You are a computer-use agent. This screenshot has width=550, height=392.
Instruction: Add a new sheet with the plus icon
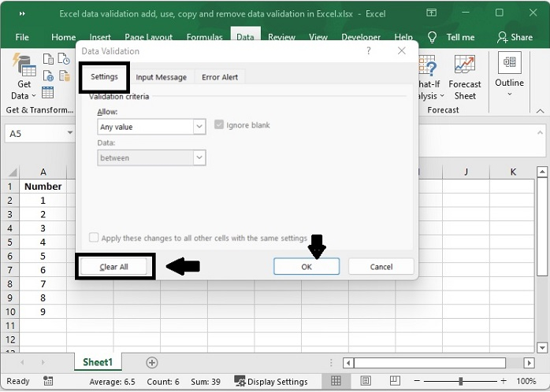[x=152, y=362]
